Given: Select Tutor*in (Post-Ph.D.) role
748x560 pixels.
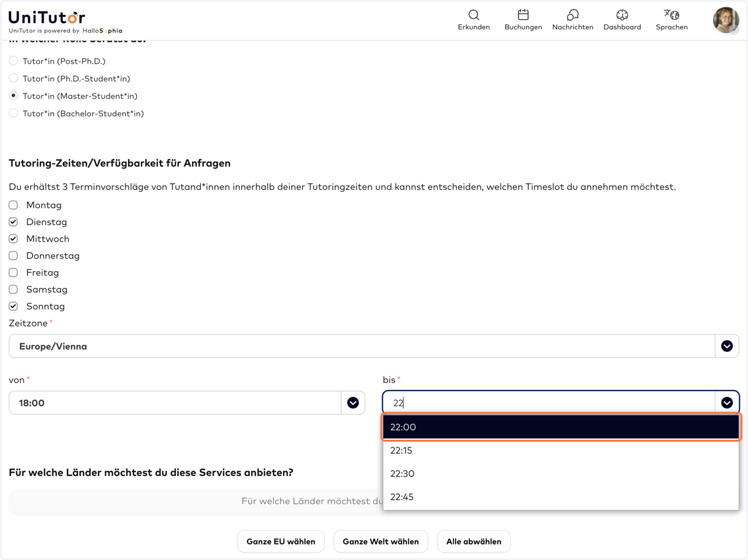Looking at the screenshot, I should click(x=13, y=61).
